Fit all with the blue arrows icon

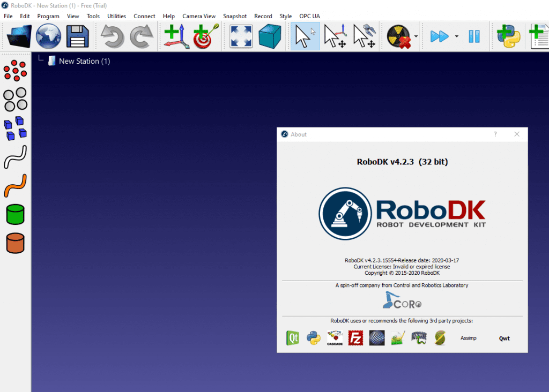click(x=241, y=36)
